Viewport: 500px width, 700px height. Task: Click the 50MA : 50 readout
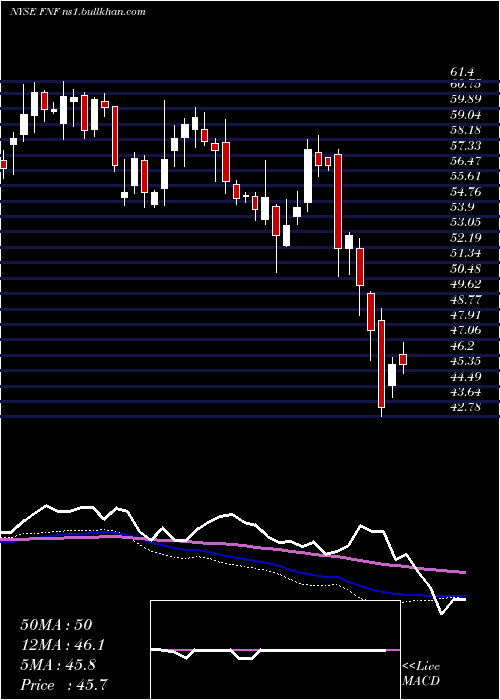click(x=56, y=625)
